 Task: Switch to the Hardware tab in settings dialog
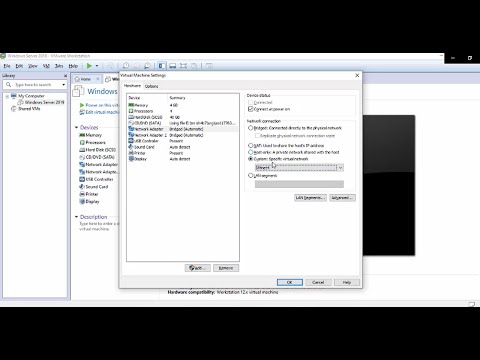pos(132,86)
